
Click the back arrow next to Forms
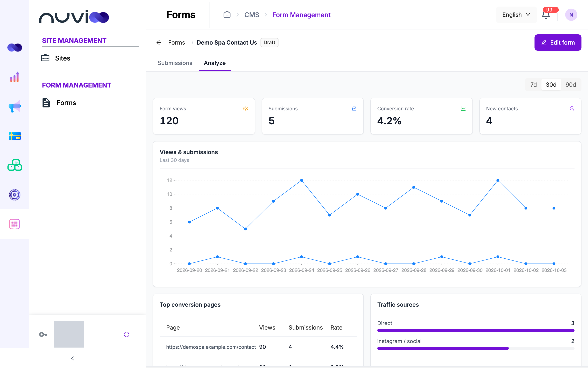coord(159,43)
